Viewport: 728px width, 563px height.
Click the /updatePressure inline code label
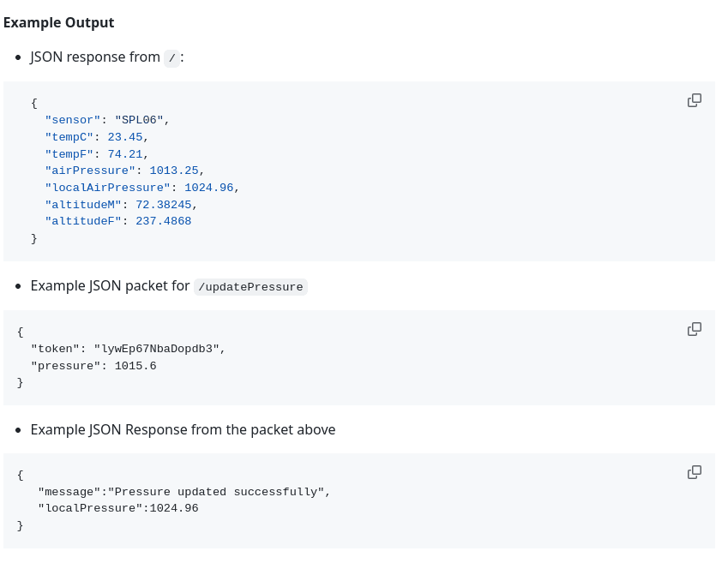250,287
